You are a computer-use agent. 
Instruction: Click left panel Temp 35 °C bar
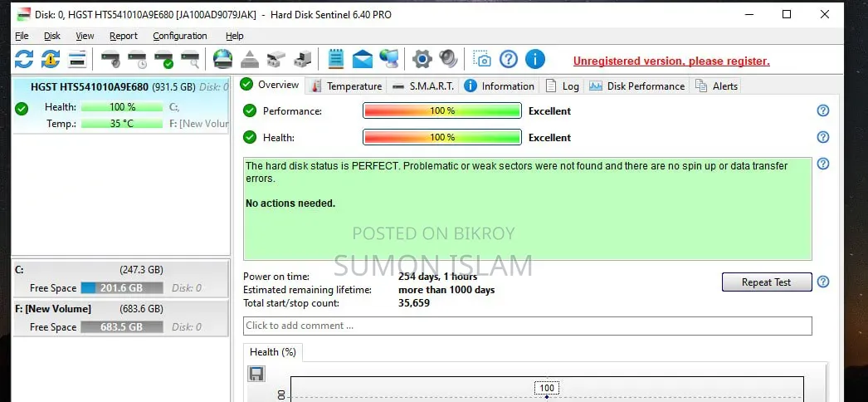(122, 124)
